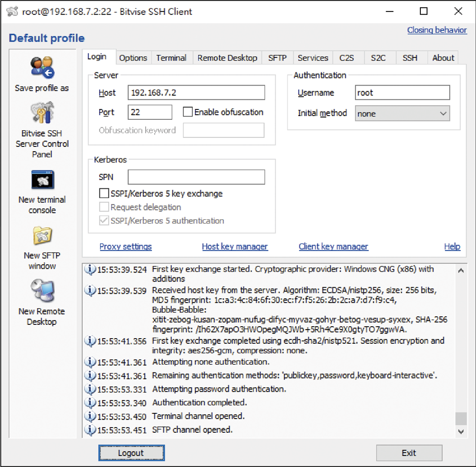Viewport: 476px width, 467px height.
Task: Click info icon beside Attempting none authentication
Action: tap(90, 362)
